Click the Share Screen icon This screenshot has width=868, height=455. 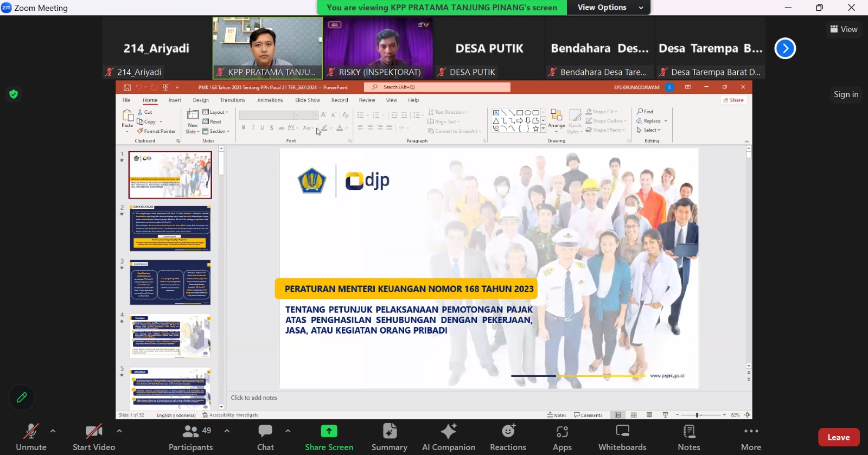pos(329,432)
